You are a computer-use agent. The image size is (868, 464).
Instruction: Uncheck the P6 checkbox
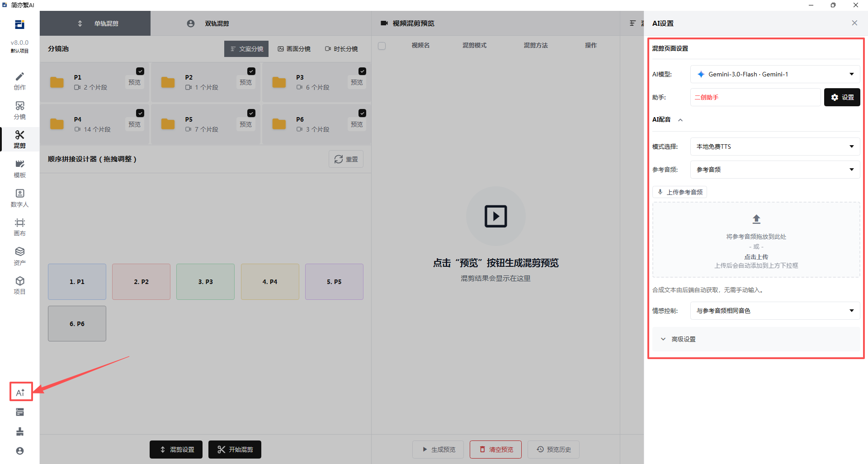[362, 113]
